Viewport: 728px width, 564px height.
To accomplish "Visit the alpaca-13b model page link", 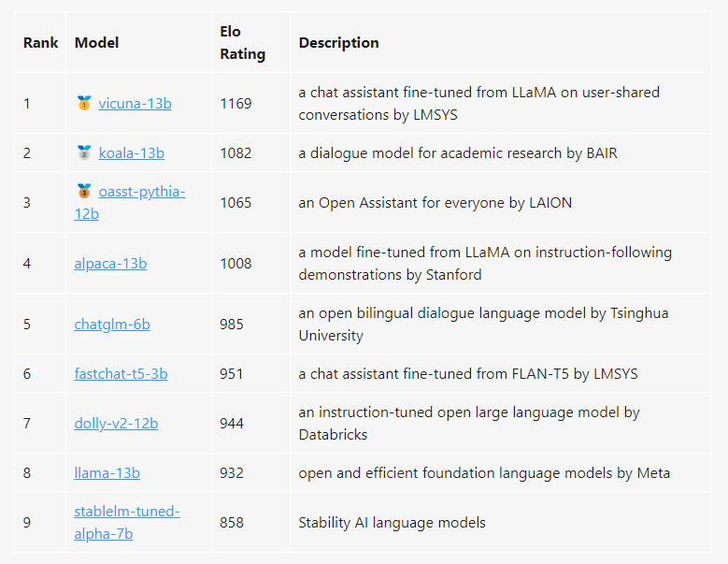I will (110, 264).
